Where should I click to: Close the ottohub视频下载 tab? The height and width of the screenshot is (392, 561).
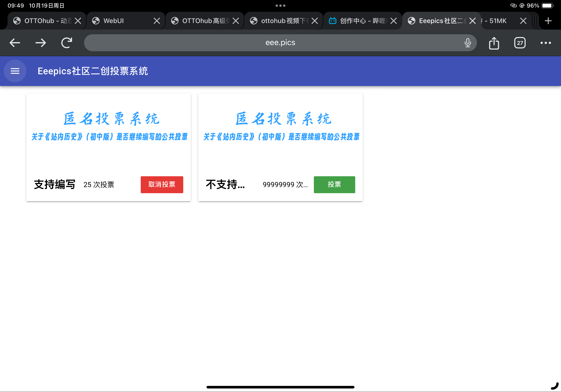315,21
